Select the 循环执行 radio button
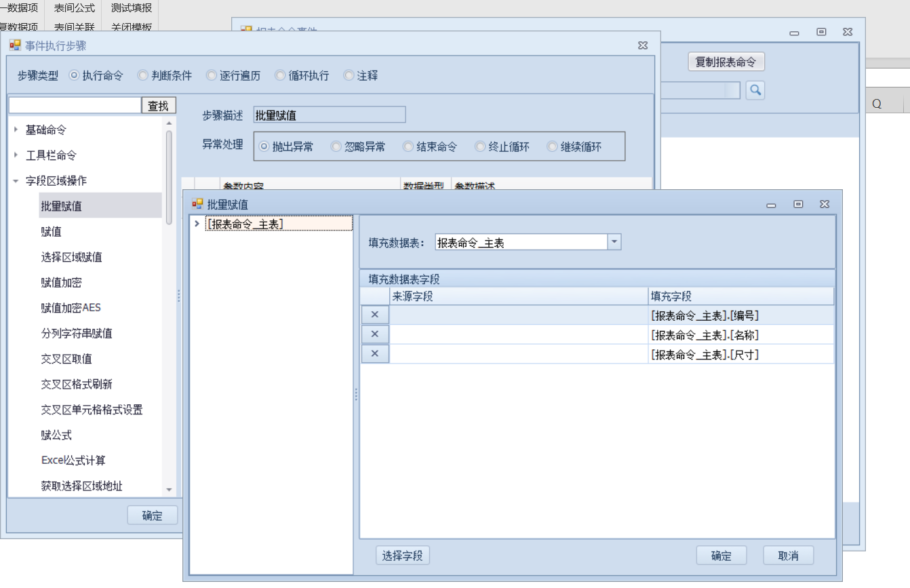The image size is (910, 588). [280, 76]
